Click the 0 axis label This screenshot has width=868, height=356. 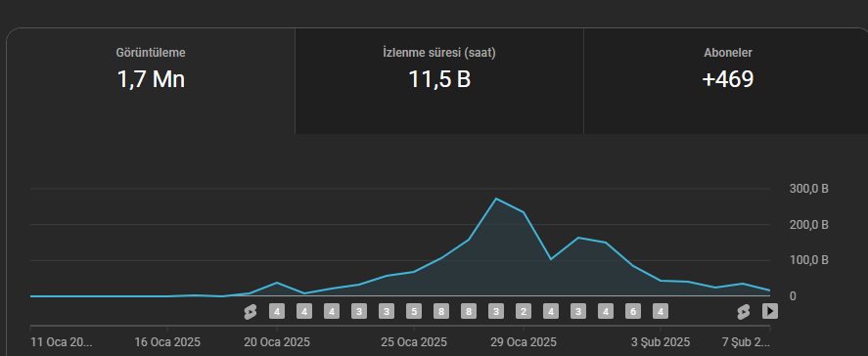793,296
